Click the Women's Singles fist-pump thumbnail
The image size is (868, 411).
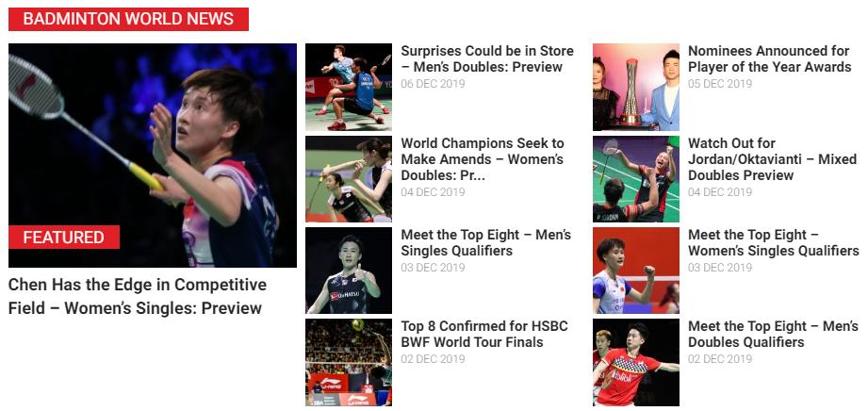pyautogui.click(x=636, y=271)
